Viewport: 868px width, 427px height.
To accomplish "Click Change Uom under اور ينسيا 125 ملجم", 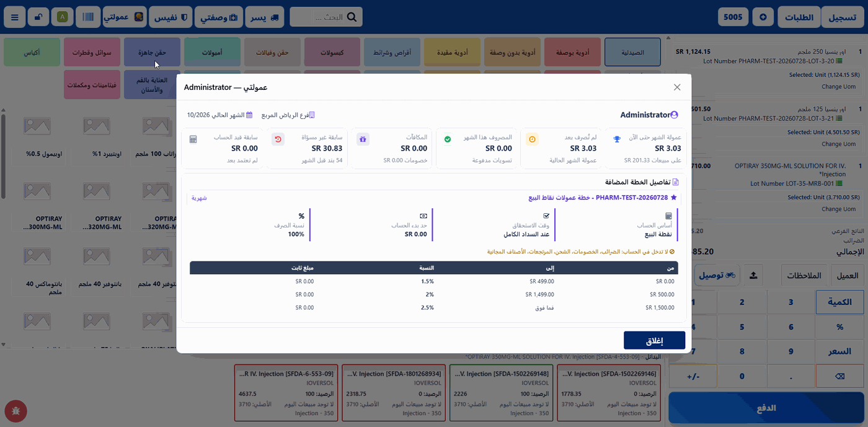I will coord(839,144).
